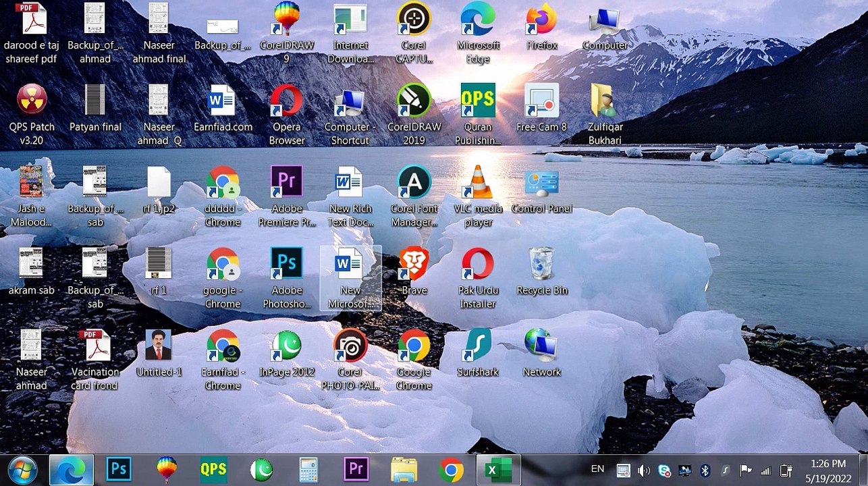Open Calculator from the taskbar

tap(308, 470)
